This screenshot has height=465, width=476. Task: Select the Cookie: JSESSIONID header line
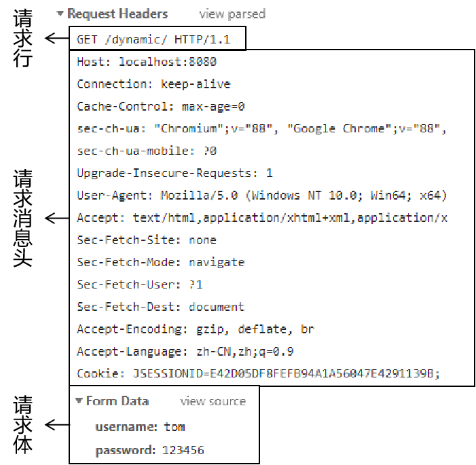coord(258,373)
